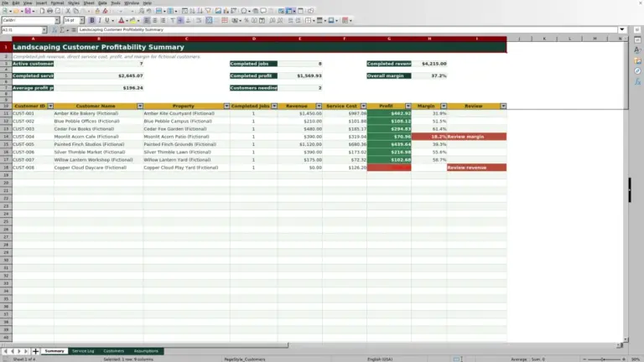Toggle Underline formatting
Viewport: 644px width, 362px height.
(x=107, y=20)
